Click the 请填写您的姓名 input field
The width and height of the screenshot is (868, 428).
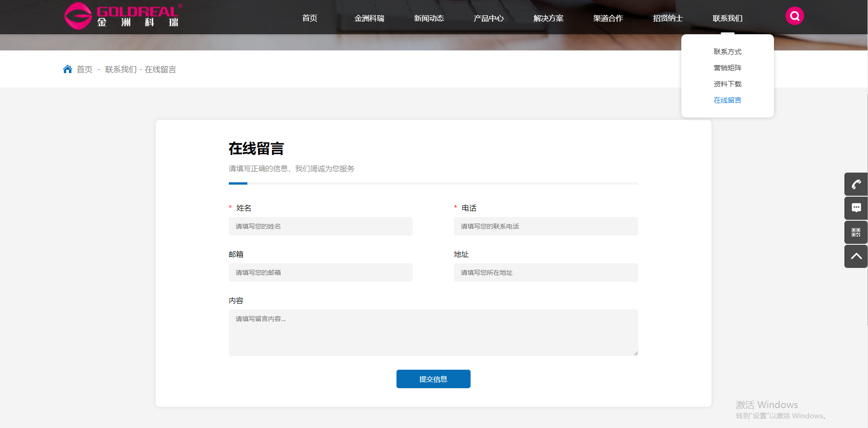(x=321, y=226)
